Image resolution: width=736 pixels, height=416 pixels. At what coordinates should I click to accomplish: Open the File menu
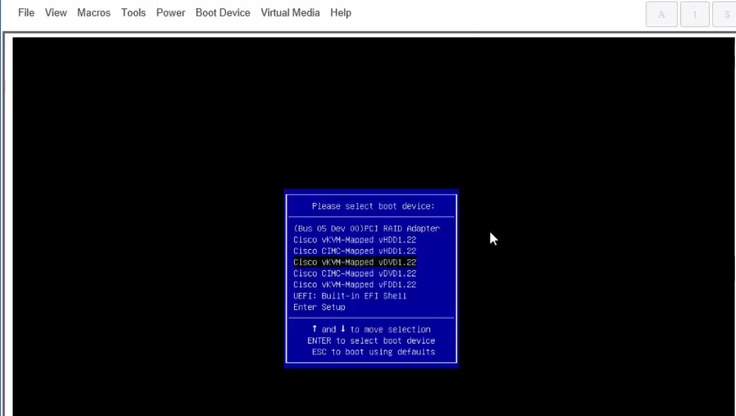click(x=26, y=13)
